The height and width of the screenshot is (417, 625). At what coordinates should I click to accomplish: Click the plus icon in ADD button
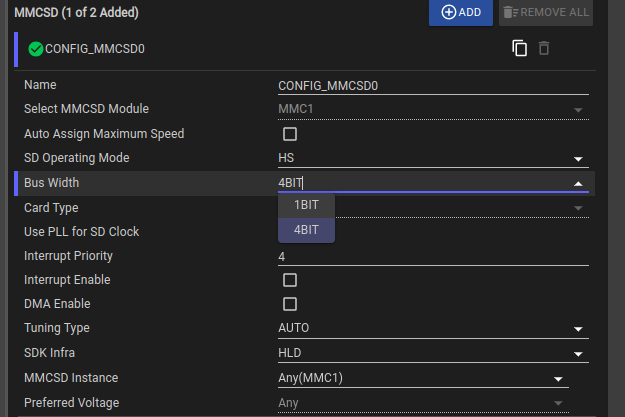click(x=449, y=12)
